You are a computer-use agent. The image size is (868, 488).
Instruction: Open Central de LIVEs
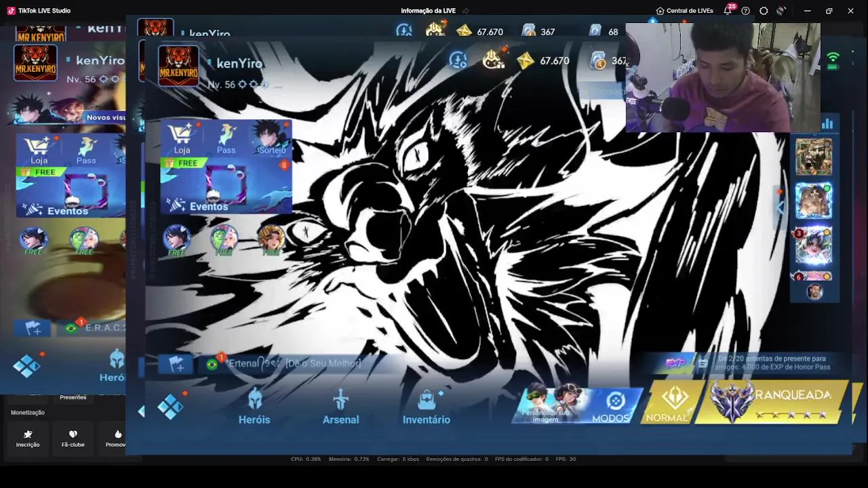pos(684,11)
